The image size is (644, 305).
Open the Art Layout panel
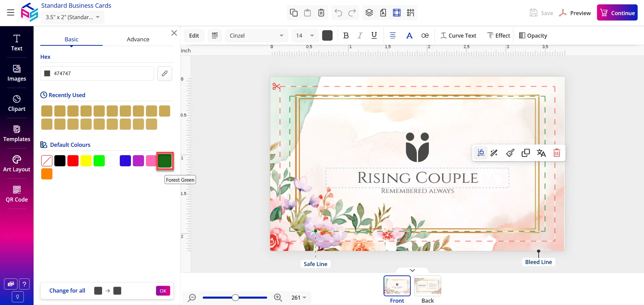click(17, 164)
